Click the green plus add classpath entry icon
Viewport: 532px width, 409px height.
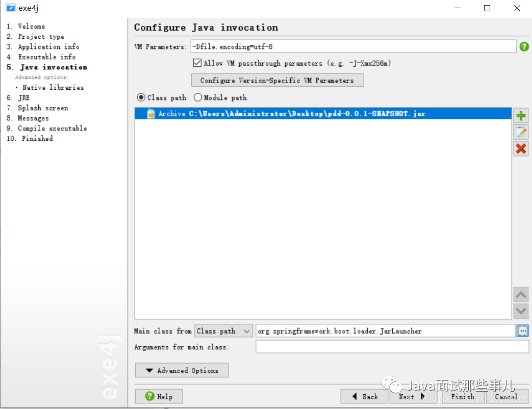pos(521,116)
